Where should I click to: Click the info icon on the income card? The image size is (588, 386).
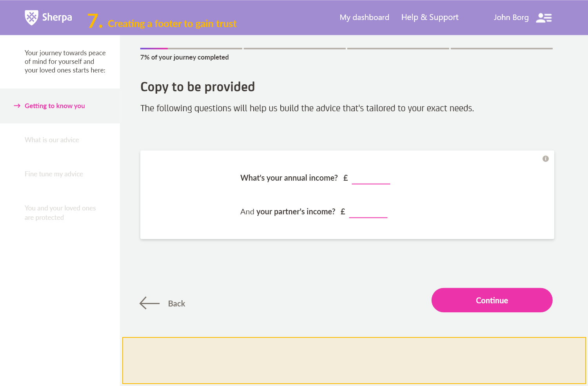coord(546,159)
